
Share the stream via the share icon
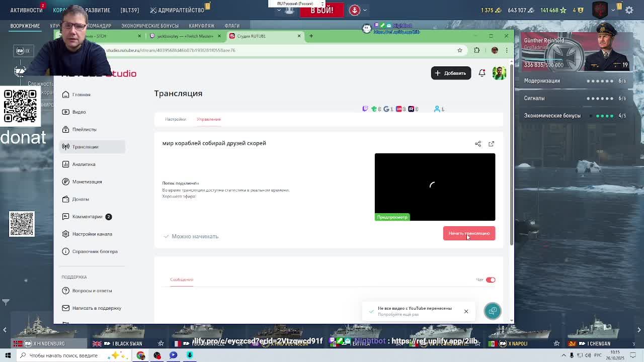click(x=478, y=144)
